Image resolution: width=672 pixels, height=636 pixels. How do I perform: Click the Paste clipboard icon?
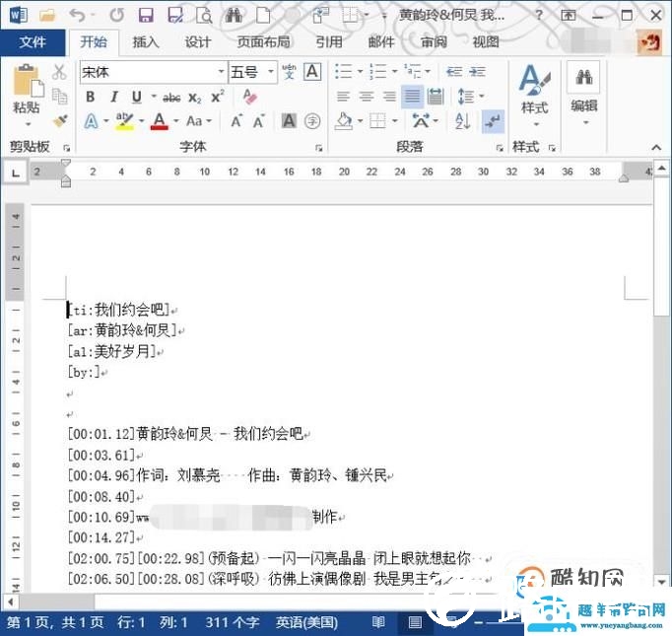29,80
